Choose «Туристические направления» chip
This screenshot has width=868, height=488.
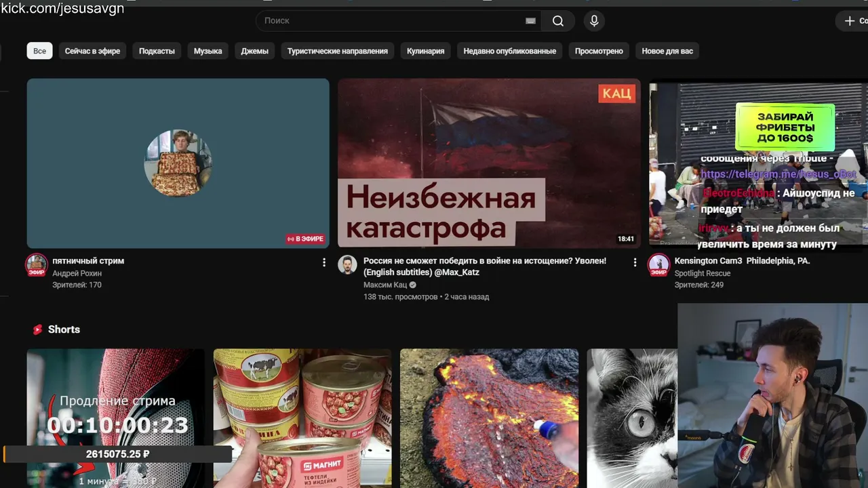point(338,51)
